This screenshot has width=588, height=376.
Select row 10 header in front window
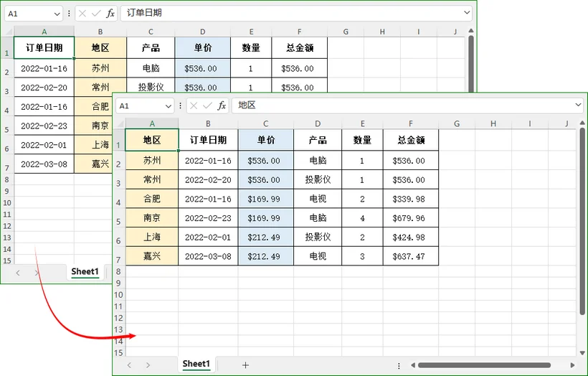pos(119,295)
